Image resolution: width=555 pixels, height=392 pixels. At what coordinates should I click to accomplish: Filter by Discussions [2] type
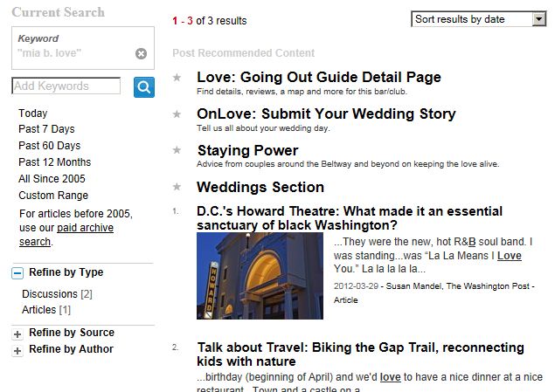(x=57, y=294)
